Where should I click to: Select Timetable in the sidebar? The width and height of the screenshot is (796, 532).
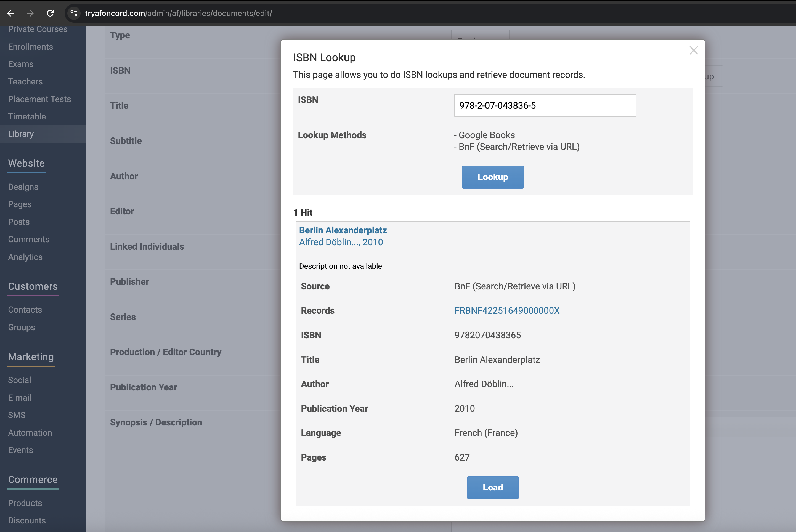pyautogui.click(x=27, y=116)
